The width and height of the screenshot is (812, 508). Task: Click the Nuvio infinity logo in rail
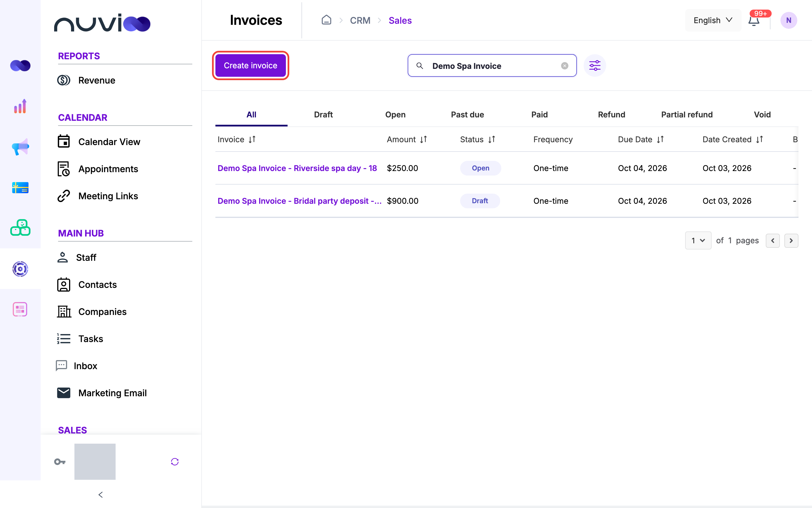pyautogui.click(x=20, y=65)
